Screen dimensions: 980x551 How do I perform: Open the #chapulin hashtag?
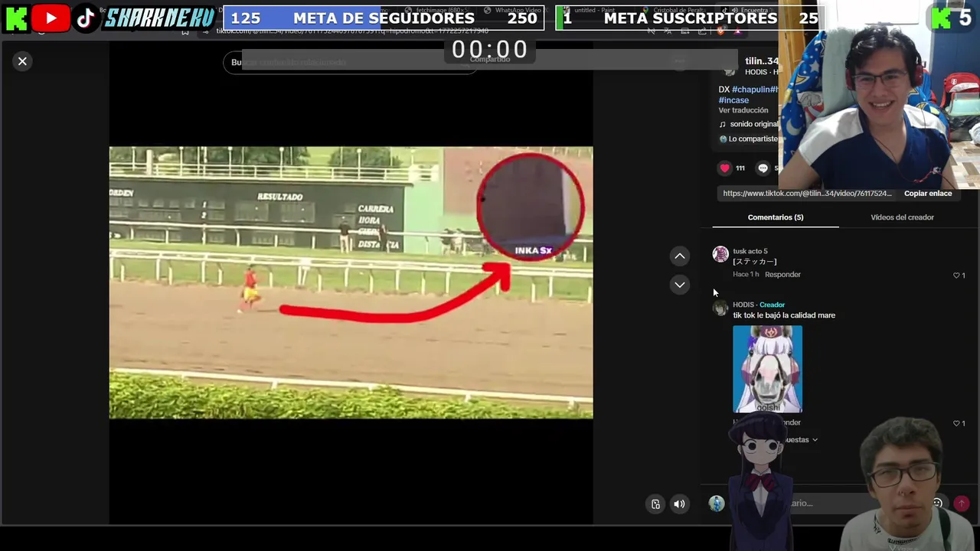point(754,90)
